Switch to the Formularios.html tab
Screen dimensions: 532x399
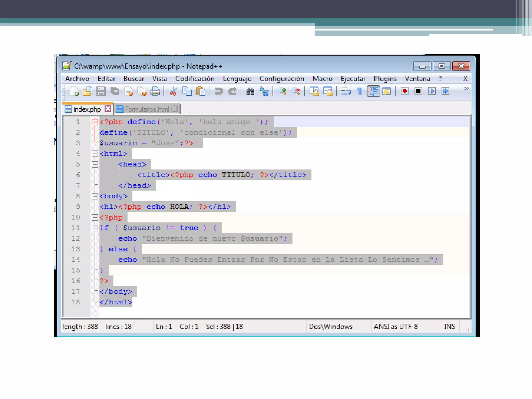(x=147, y=109)
